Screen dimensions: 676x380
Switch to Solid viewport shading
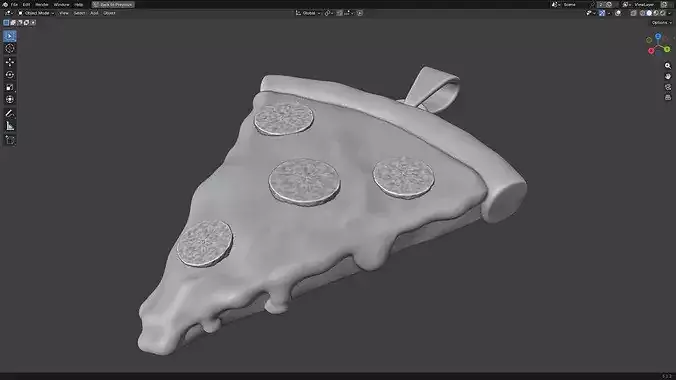coord(649,13)
